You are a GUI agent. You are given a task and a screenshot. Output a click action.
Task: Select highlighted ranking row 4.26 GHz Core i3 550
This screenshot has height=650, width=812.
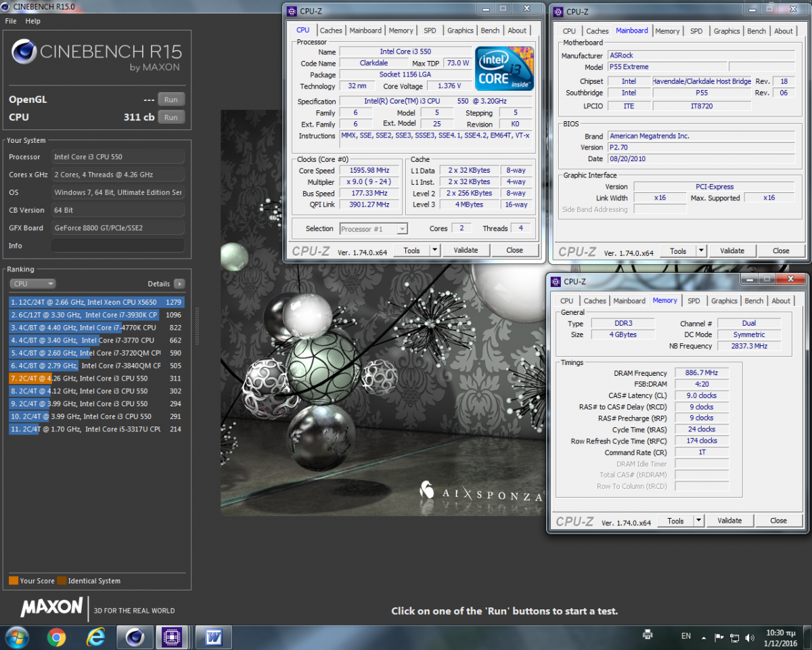tap(97, 378)
